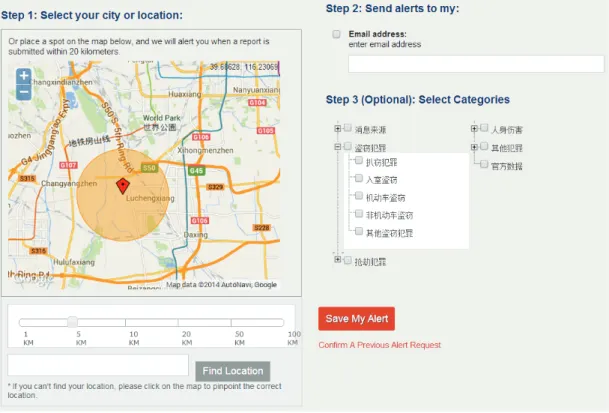Click the S329 road shield on map
The image size is (609, 413).
pos(215,187)
